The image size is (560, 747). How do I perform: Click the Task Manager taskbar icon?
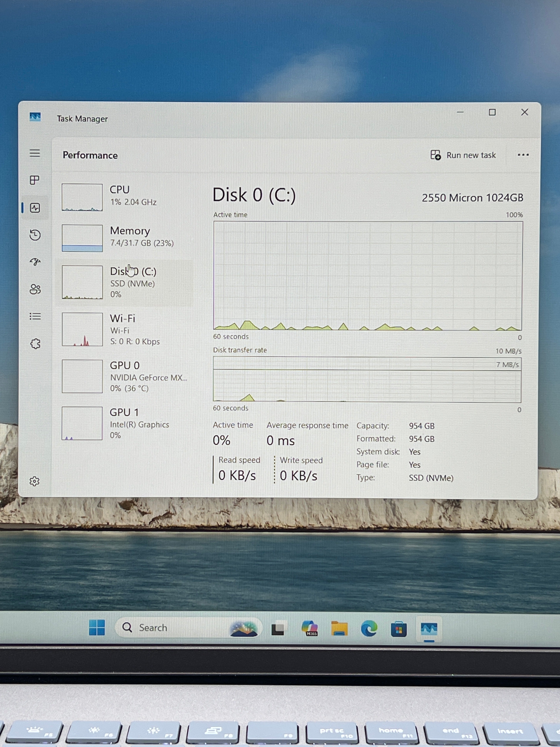[x=429, y=629]
